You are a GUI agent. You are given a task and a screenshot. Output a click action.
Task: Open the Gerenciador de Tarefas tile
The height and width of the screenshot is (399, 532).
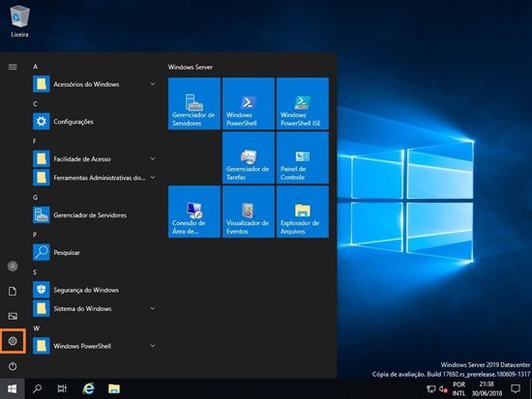[249, 157]
